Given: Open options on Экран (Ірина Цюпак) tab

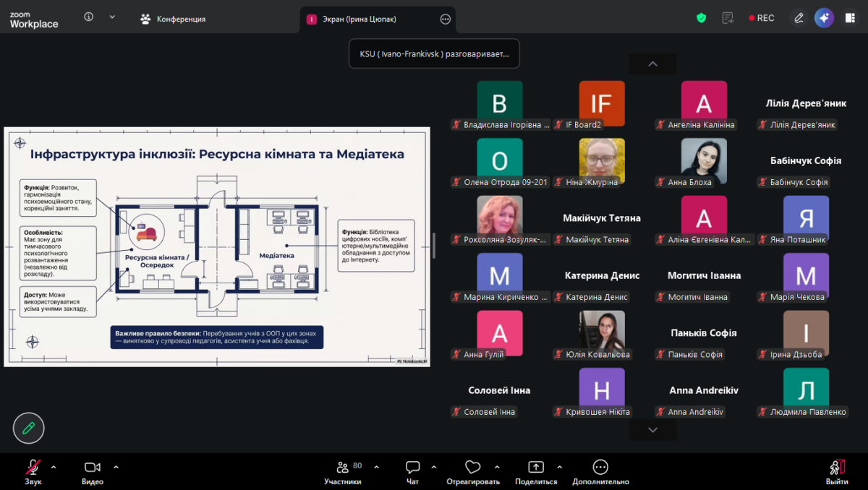Looking at the screenshot, I should pyautogui.click(x=446, y=20).
